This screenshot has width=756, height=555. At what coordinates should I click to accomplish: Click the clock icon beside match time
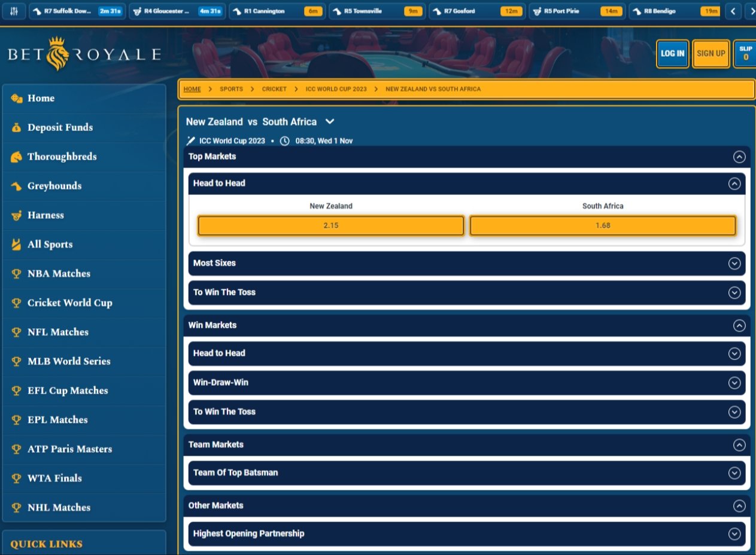(284, 141)
